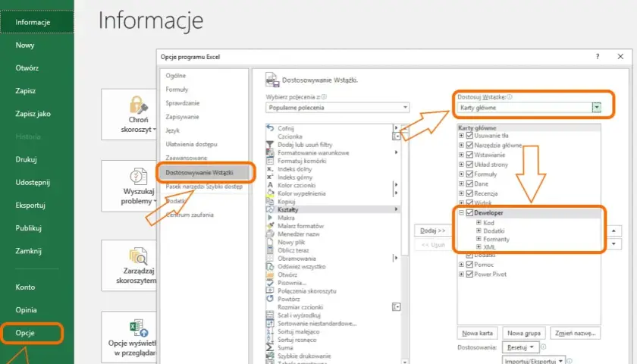Click the filter funnel icon for Dodaj lub usuń filtry
The image size is (637, 364).
pos(270,145)
